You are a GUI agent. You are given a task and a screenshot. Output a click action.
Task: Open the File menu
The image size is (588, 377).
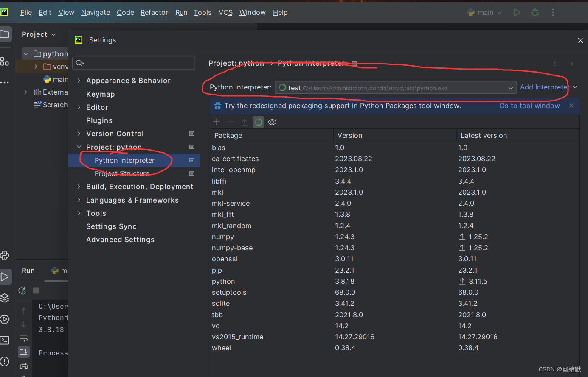click(26, 13)
